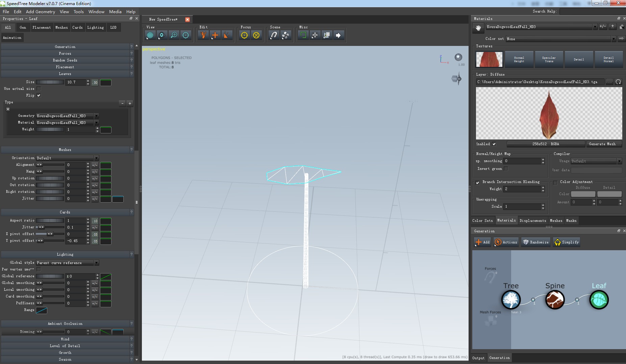The width and height of the screenshot is (626, 364).
Task: Toggle the Enabled checkbox under texture preview
Action: point(494,144)
